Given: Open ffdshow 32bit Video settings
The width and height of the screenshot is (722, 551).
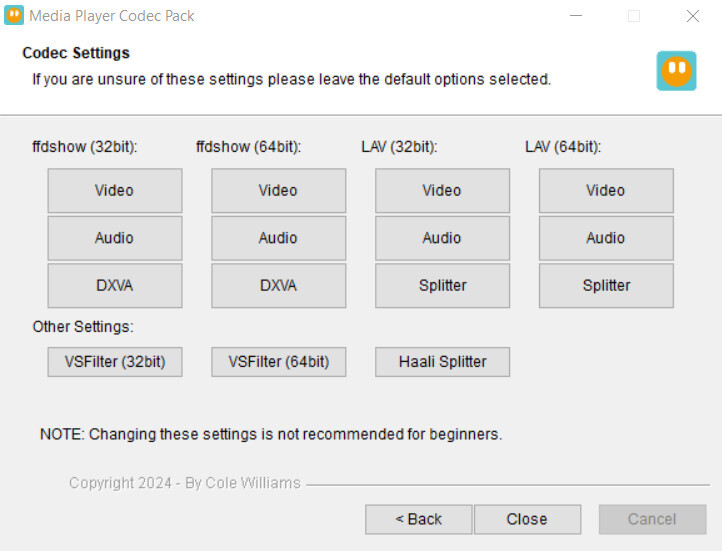Looking at the screenshot, I should [115, 191].
